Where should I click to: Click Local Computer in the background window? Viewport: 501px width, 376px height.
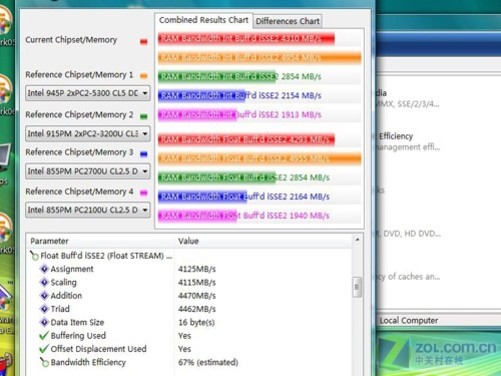coord(409,321)
